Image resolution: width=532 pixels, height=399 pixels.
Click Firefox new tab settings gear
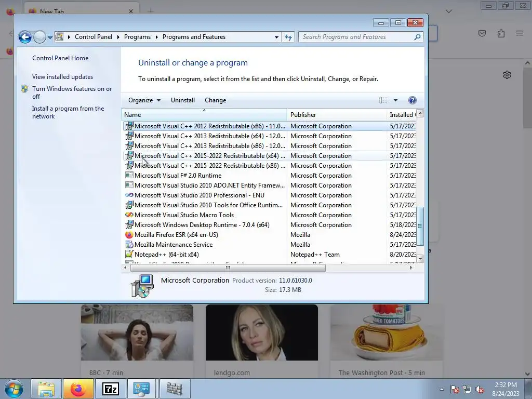507,75
